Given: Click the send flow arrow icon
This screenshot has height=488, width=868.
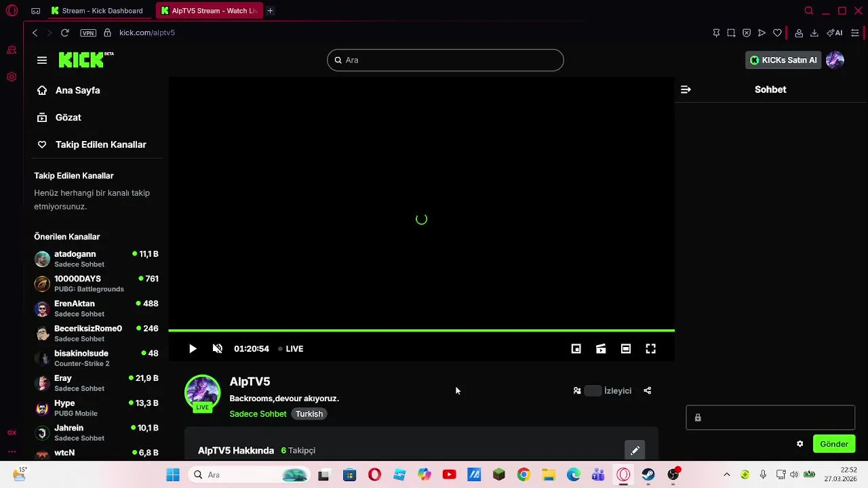Looking at the screenshot, I should [x=762, y=33].
